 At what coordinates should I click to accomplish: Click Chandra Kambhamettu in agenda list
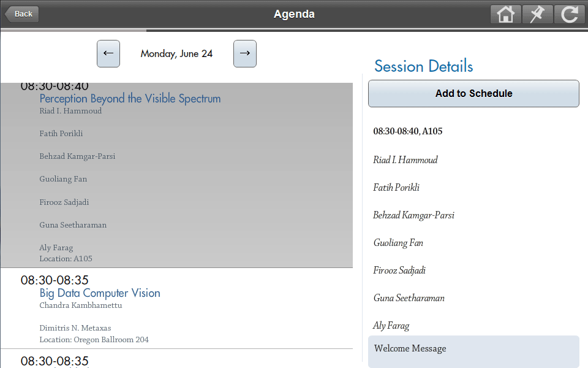pos(81,305)
